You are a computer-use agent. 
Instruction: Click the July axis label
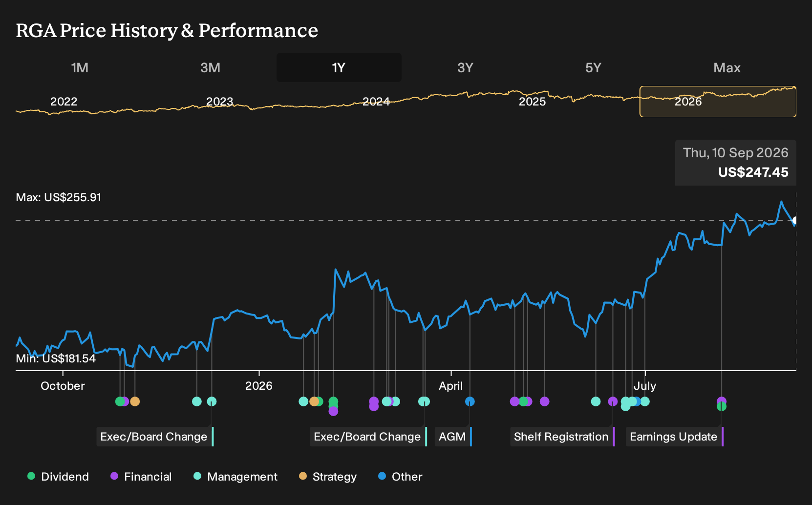point(645,386)
